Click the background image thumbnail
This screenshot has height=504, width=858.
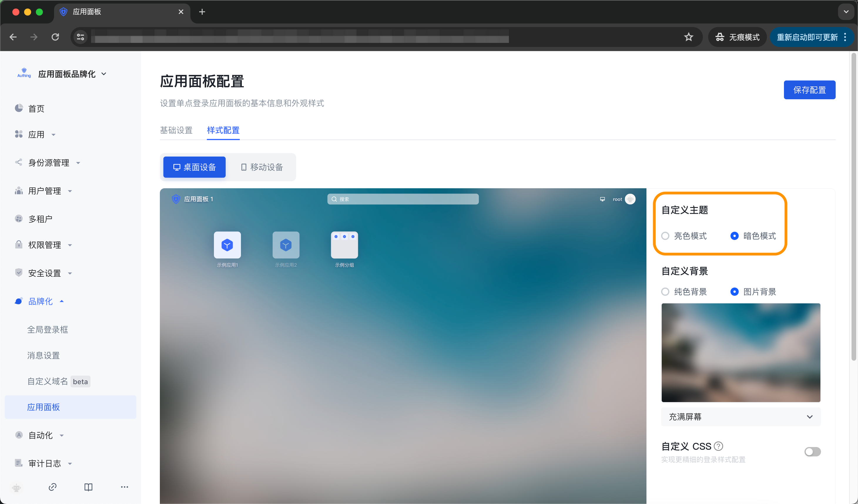pyautogui.click(x=740, y=352)
